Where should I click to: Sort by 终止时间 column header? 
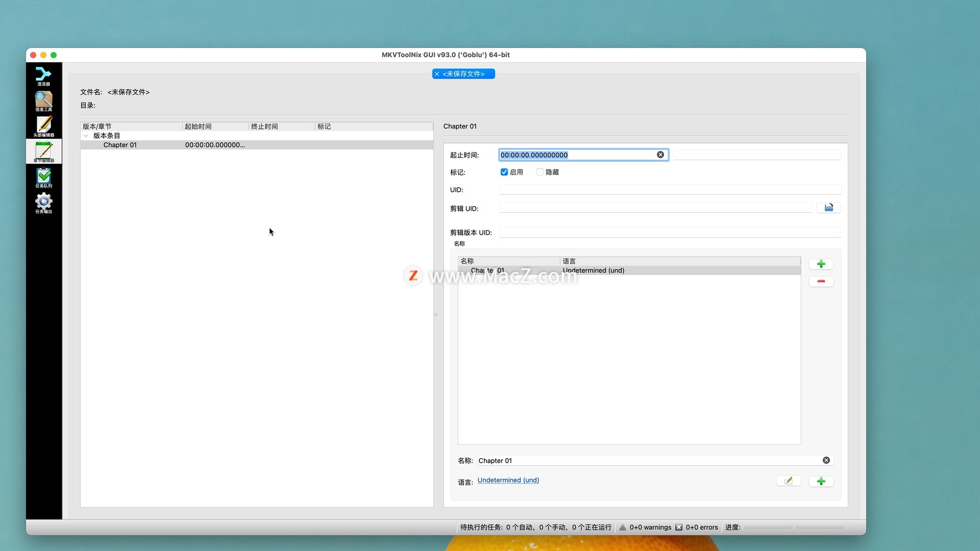point(282,127)
